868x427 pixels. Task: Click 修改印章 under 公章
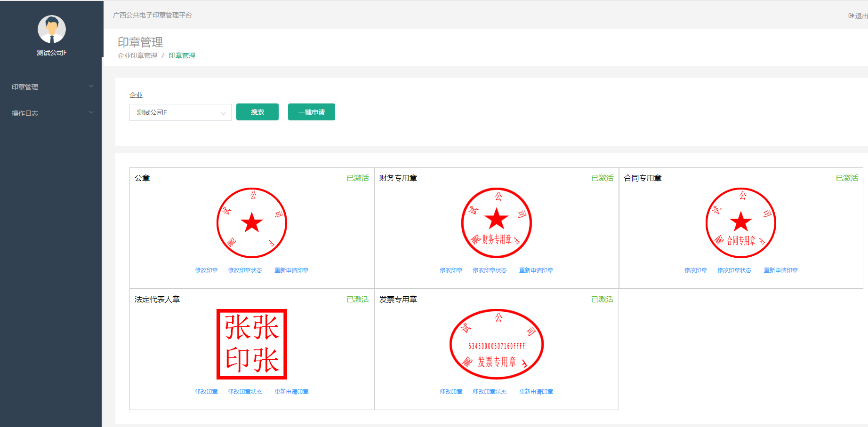[207, 270]
